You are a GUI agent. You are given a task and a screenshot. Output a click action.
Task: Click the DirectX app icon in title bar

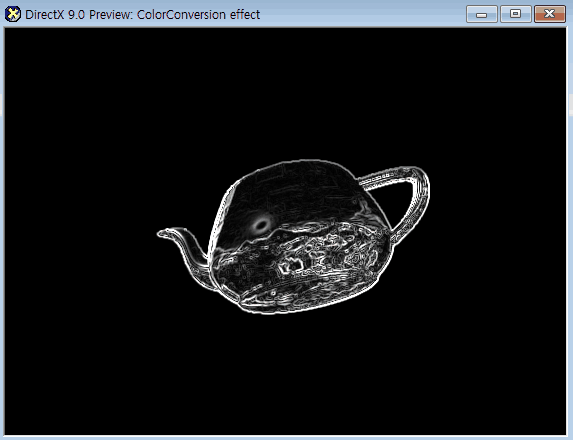tap(13, 14)
